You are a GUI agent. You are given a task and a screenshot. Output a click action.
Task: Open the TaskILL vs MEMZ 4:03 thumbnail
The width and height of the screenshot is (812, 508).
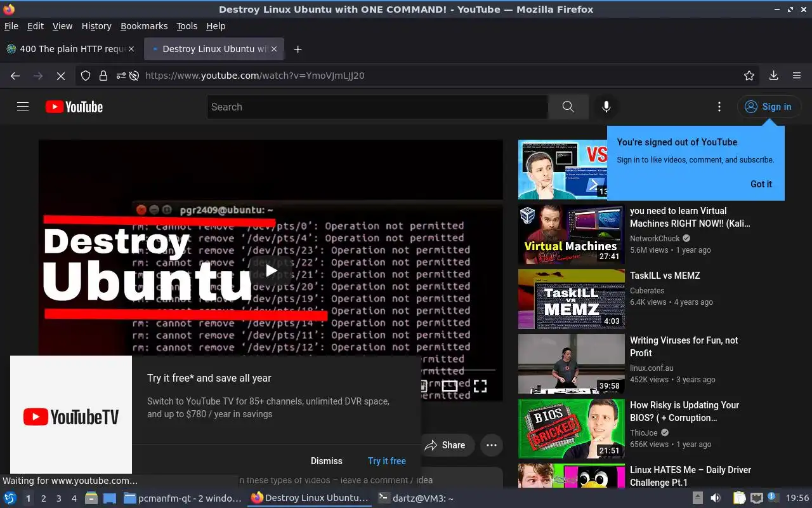[572, 299]
